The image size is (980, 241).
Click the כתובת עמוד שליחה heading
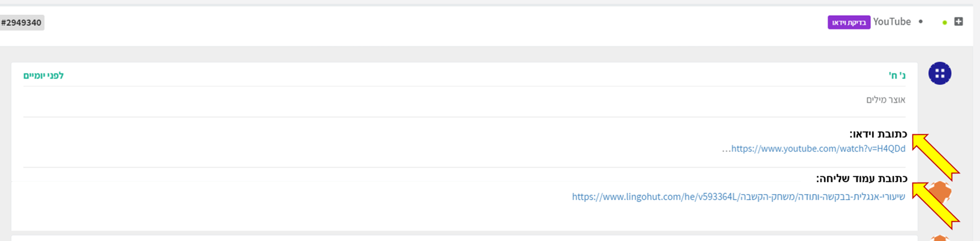click(861, 179)
